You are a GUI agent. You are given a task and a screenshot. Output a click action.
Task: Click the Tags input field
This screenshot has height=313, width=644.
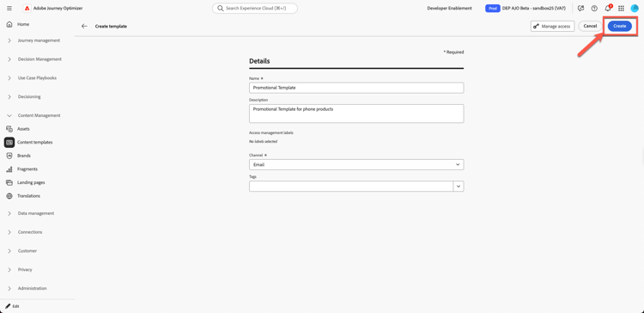351,187
